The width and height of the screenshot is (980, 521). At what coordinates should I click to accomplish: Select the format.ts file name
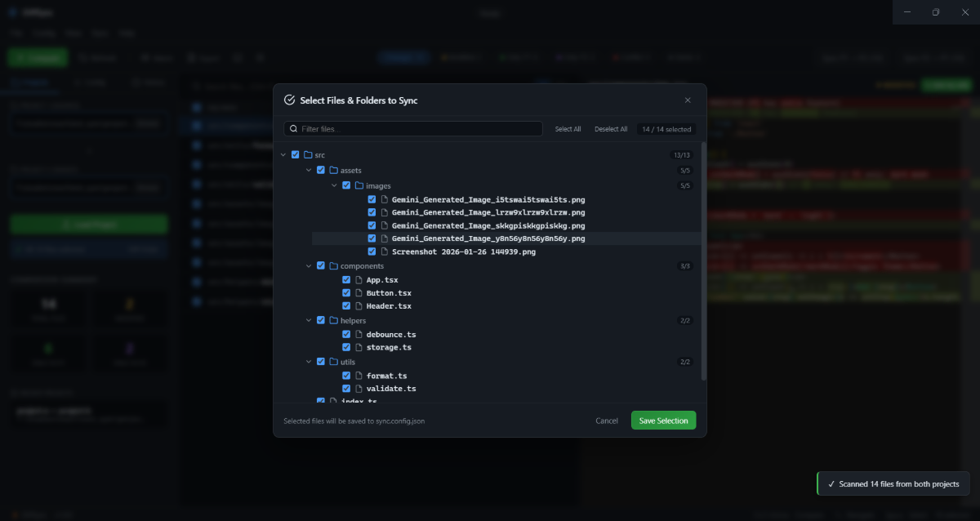click(x=386, y=376)
